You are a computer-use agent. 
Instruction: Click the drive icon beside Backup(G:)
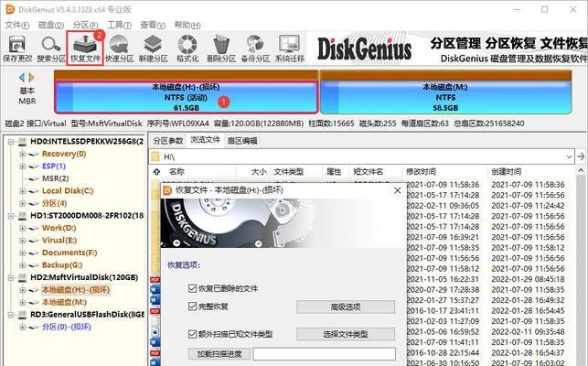[x=35, y=265]
